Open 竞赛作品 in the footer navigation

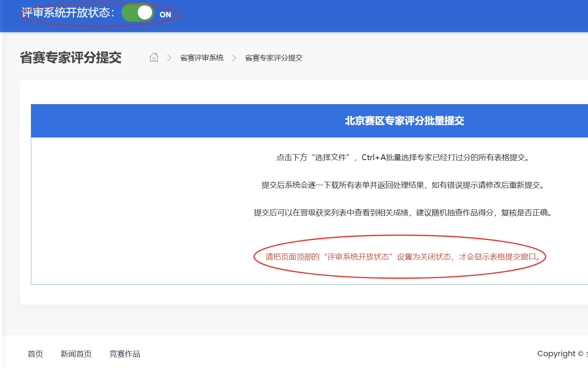coord(125,354)
